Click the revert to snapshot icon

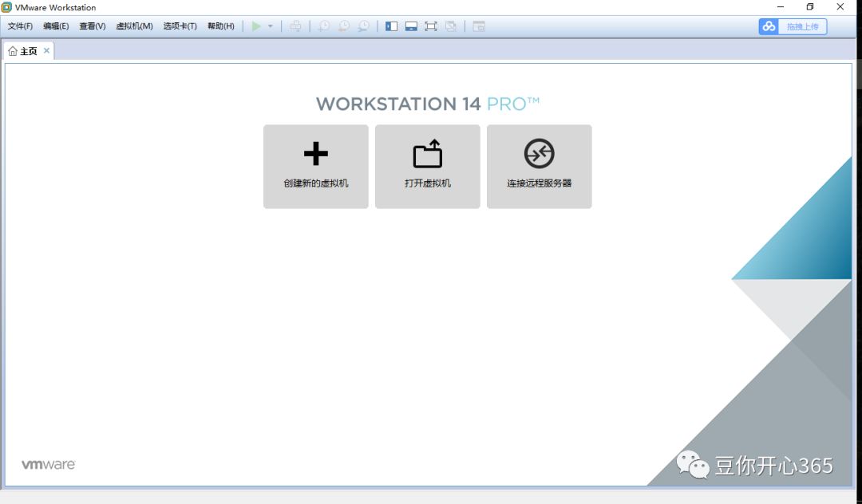pos(344,26)
